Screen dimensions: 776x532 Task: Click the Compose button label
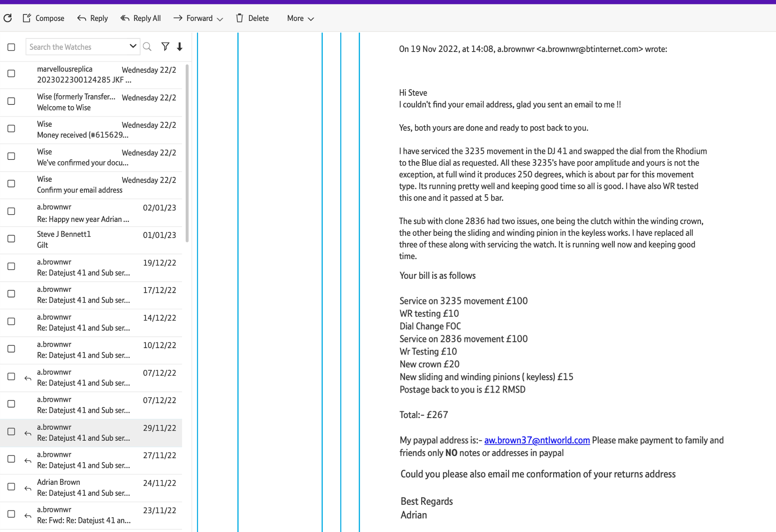(x=50, y=18)
